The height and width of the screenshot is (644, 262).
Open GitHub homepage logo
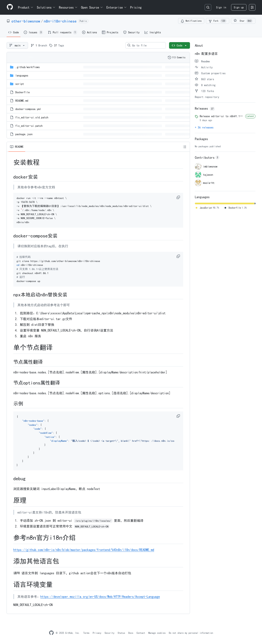[x=10, y=7]
